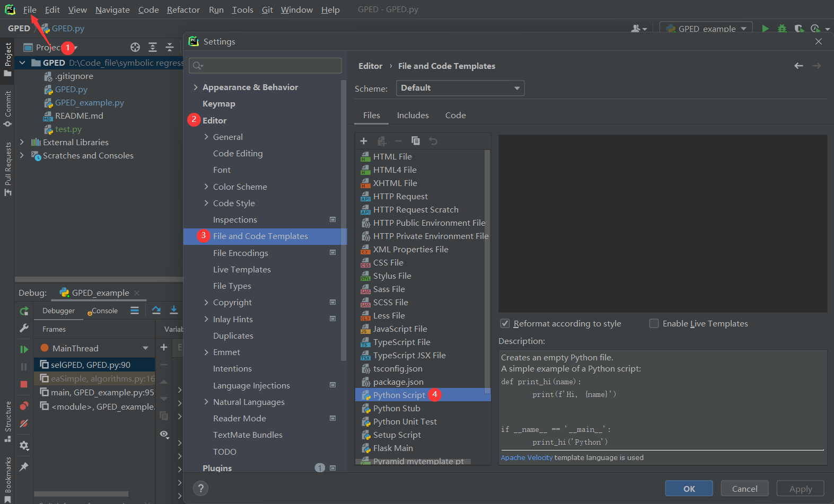Click the collapse all icon in Project panel
This screenshot has height=504, width=834.
(170, 47)
